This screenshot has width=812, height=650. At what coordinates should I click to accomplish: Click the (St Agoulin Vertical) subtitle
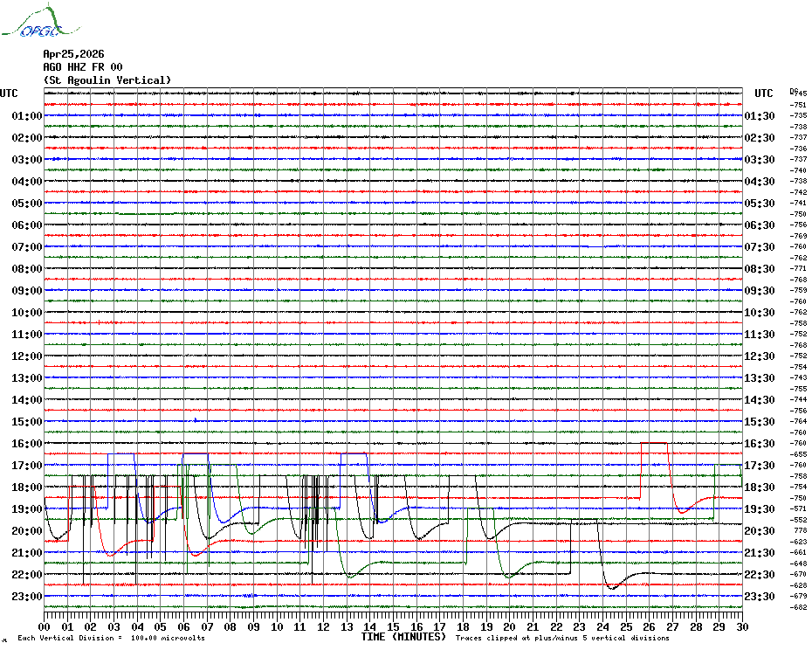107,80
